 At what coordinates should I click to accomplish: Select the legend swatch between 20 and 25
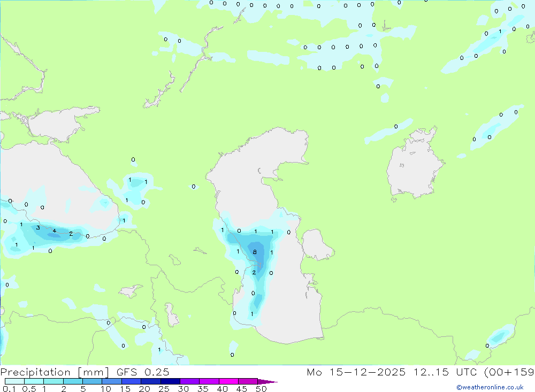click(x=150, y=381)
